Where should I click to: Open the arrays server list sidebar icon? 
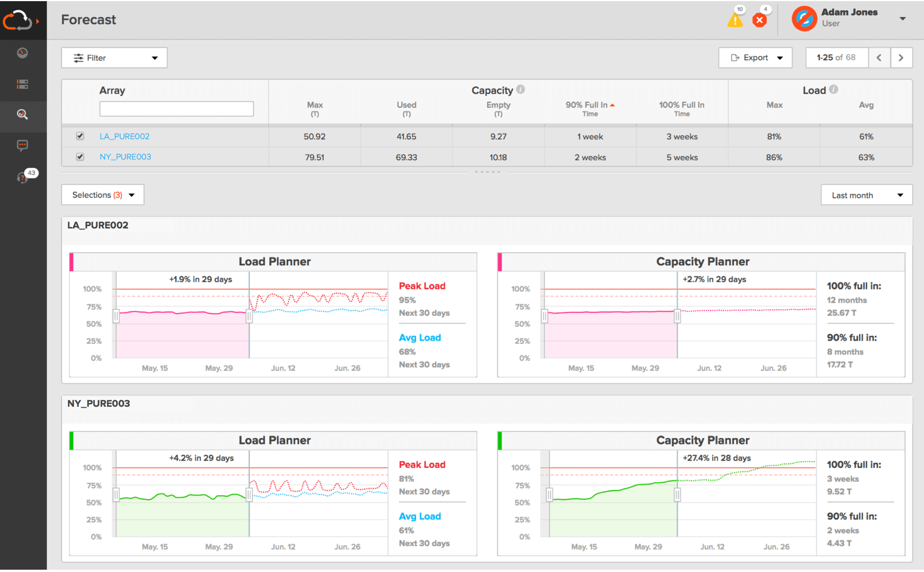coord(22,84)
